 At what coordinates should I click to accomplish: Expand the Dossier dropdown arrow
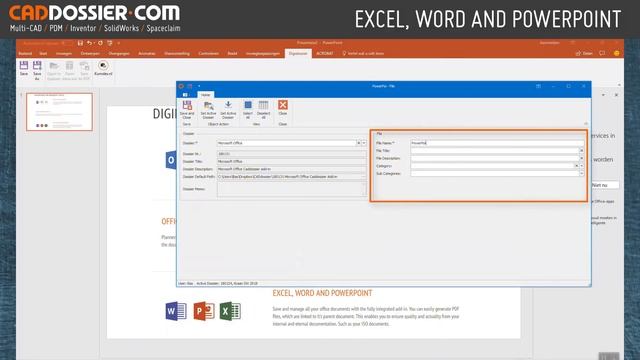pyautogui.click(x=364, y=143)
